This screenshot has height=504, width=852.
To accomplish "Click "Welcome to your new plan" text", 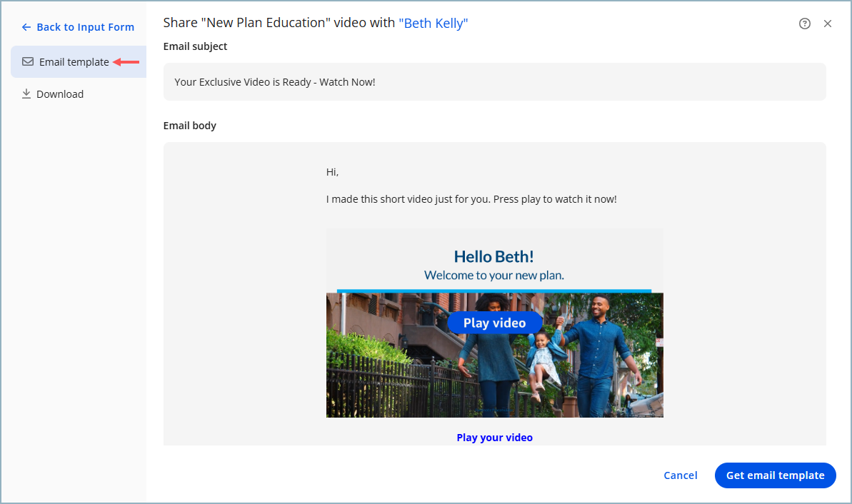I will click(493, 273).
